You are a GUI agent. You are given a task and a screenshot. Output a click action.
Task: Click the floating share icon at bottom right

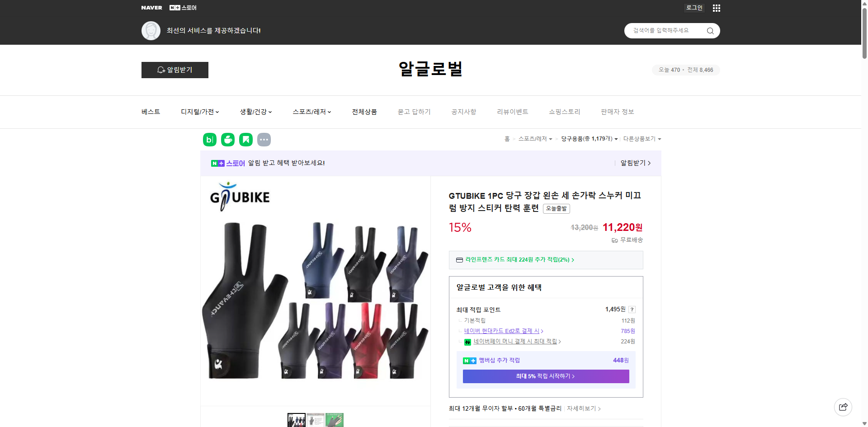tap(843, 407)
